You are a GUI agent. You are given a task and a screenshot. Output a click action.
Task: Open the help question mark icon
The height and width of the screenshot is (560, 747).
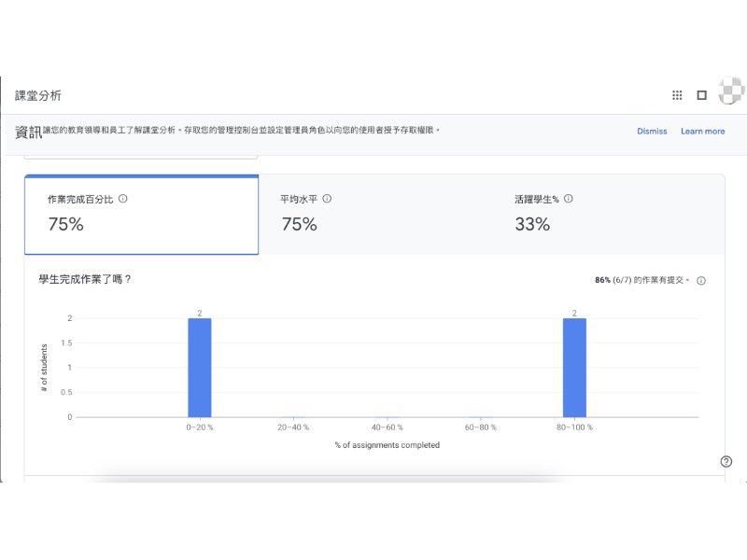click(726, 461)
